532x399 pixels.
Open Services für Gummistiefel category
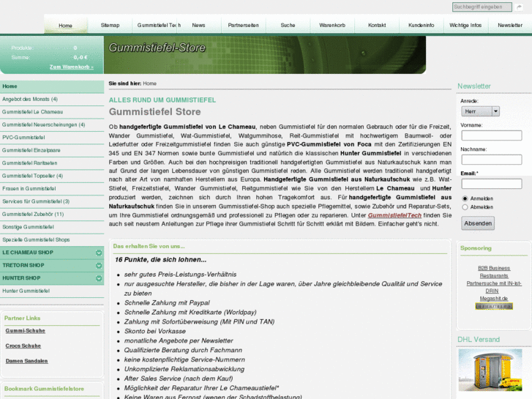click(52, 202)
